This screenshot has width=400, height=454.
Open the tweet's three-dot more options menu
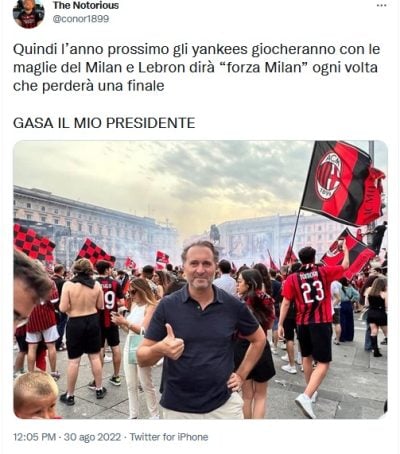coord(382,6)
